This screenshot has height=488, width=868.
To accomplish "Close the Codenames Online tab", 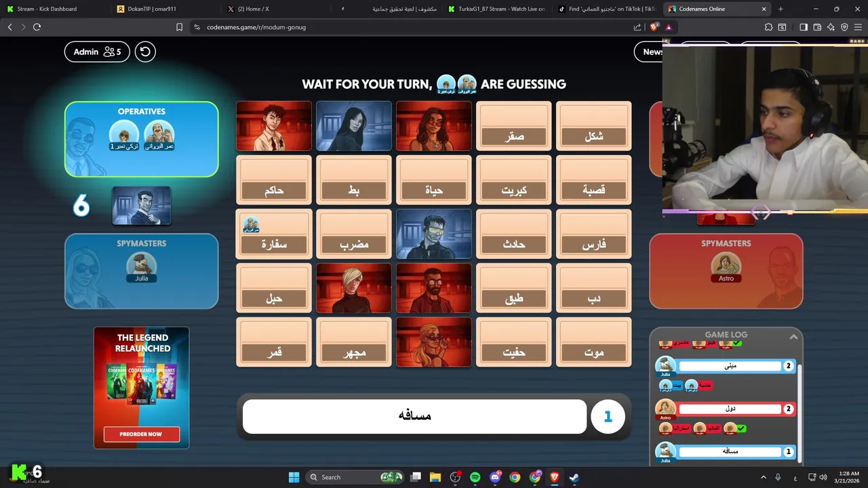I will [764, 9].
